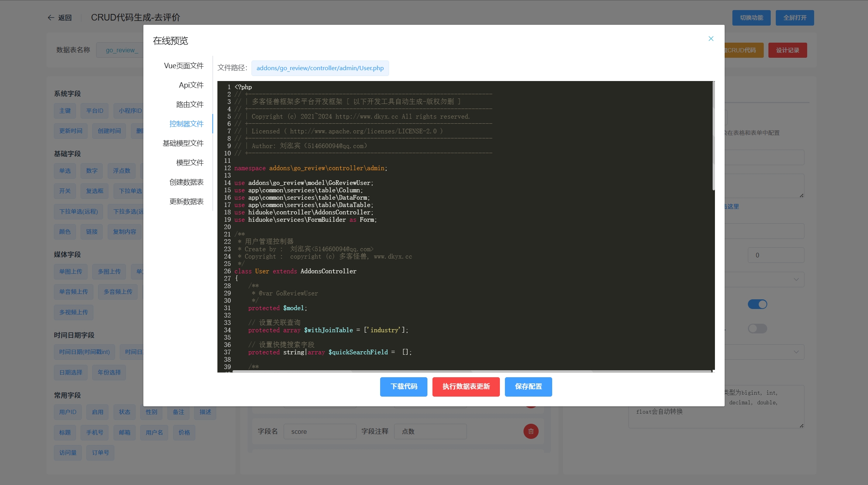
Task: Close the 在线预览 dialog with the X icon
Action: (711, 38)
